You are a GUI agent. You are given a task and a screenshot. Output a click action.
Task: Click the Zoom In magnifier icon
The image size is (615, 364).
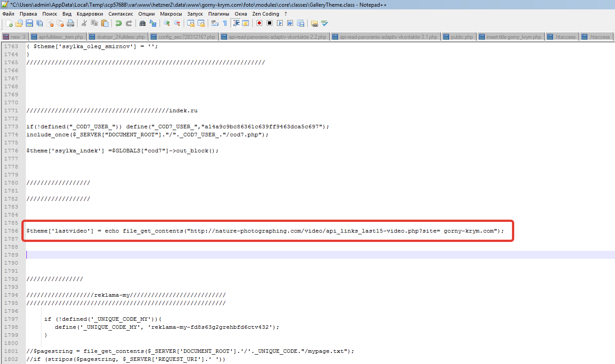(166, 23)
